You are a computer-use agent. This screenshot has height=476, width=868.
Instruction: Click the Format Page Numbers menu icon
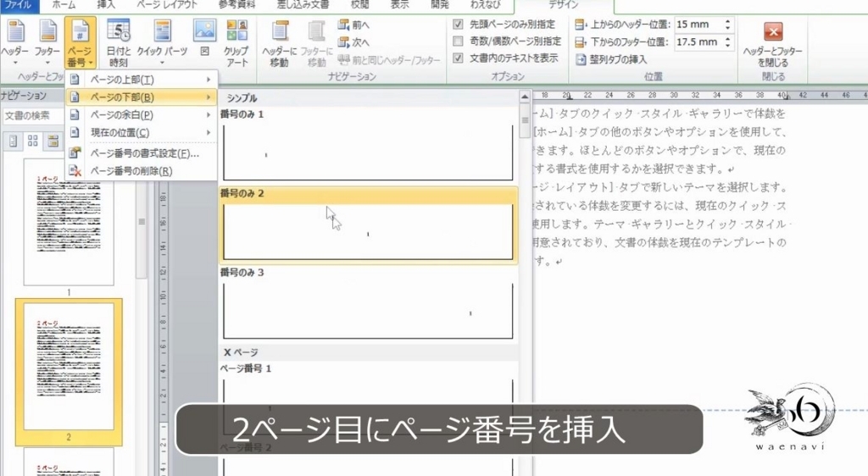pyautogui.click(x=75, y=153)
